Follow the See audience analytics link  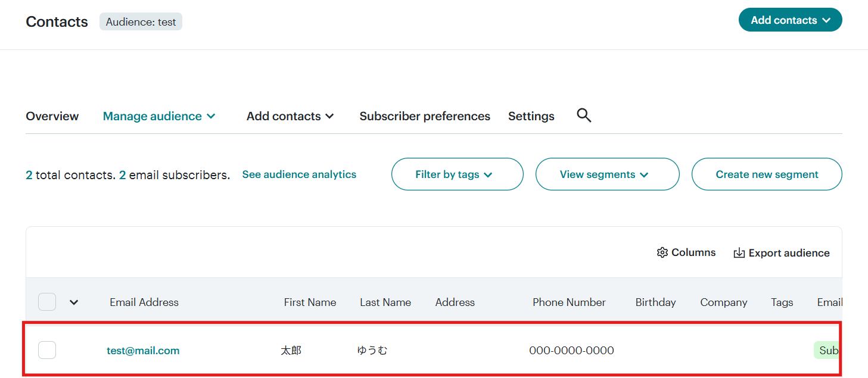[x=299, y=174]
